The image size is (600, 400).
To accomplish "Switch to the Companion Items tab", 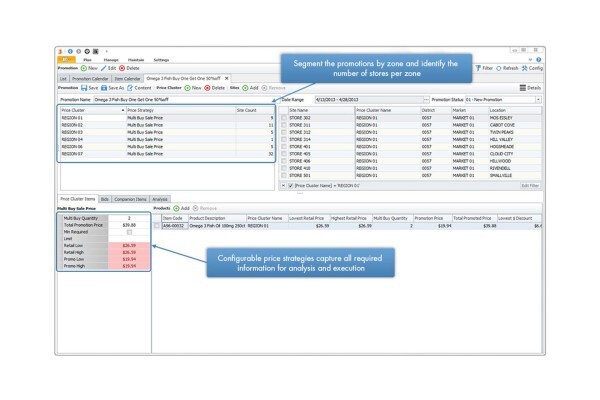I will (130, 199).
